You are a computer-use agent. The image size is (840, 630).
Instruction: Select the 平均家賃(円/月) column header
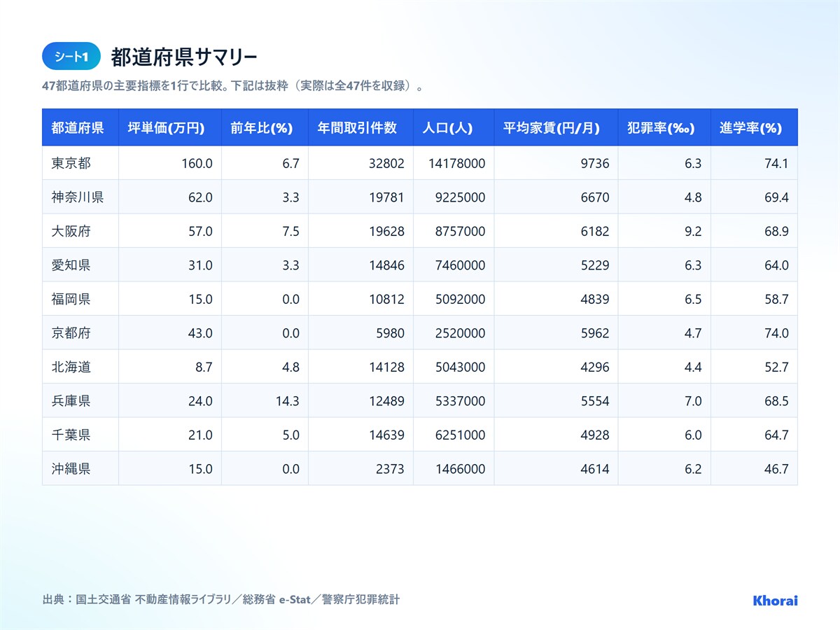pyautogui.click(x=556, y=127)
